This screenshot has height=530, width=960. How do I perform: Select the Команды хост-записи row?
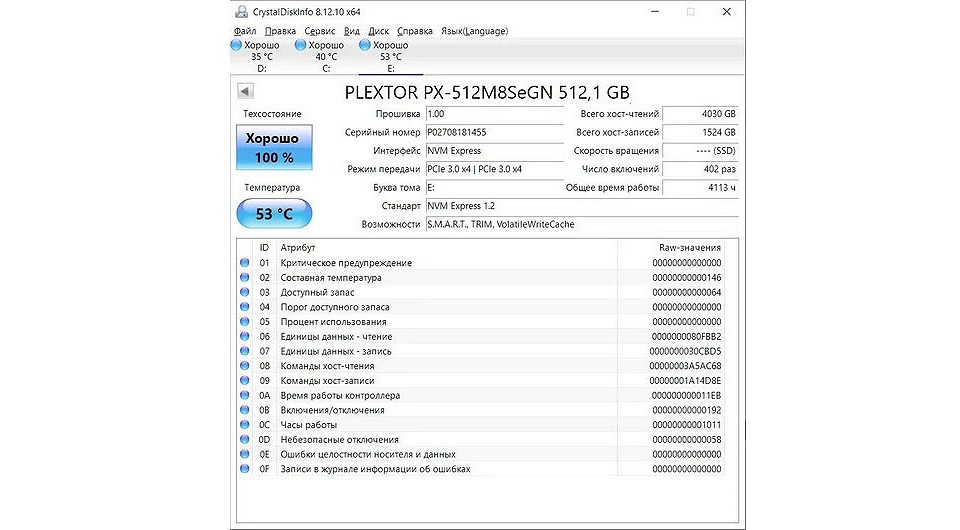[481, 380]
